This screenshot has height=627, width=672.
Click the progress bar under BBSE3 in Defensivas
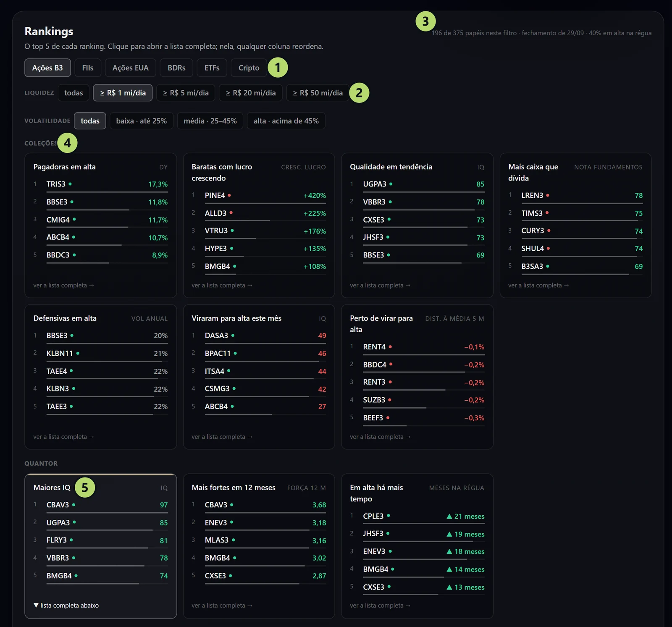tap(107, 344)
